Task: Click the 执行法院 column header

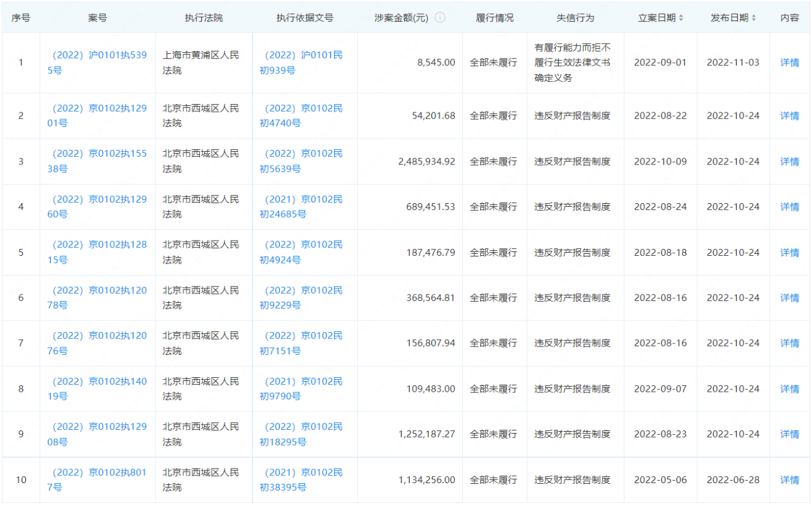Action: point(204,18)
